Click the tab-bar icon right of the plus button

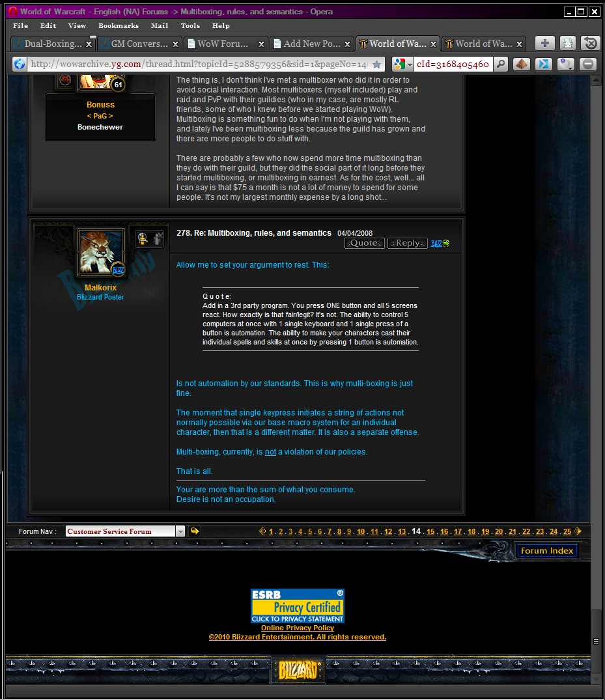point(567,44)
